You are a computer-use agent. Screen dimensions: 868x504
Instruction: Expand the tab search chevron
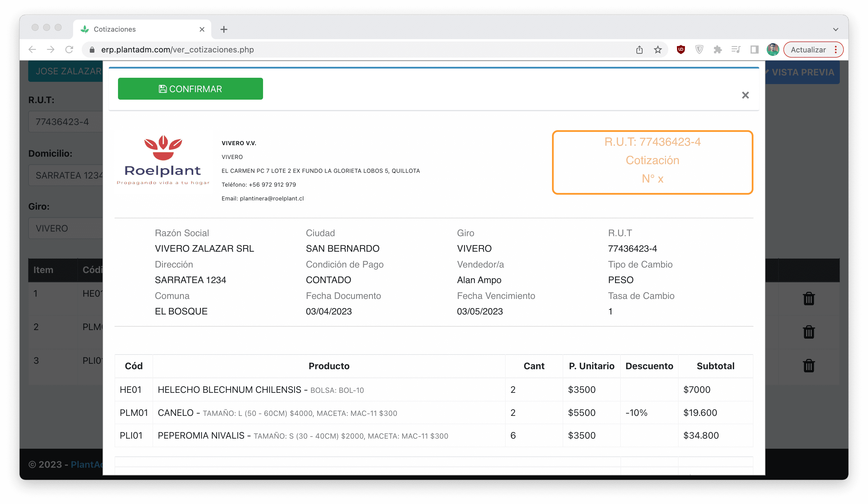(x=835, y=29)
